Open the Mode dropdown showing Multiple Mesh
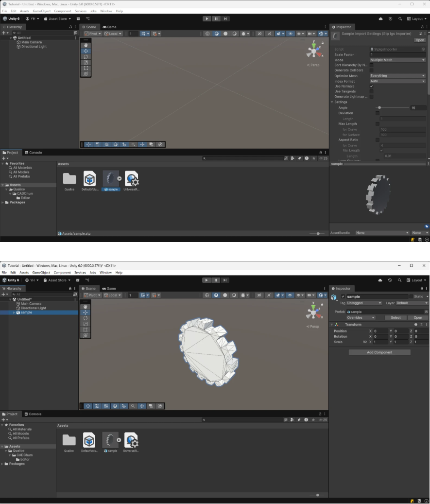Image resolution: width=430 pixels, height=504 pixels. 397,60
